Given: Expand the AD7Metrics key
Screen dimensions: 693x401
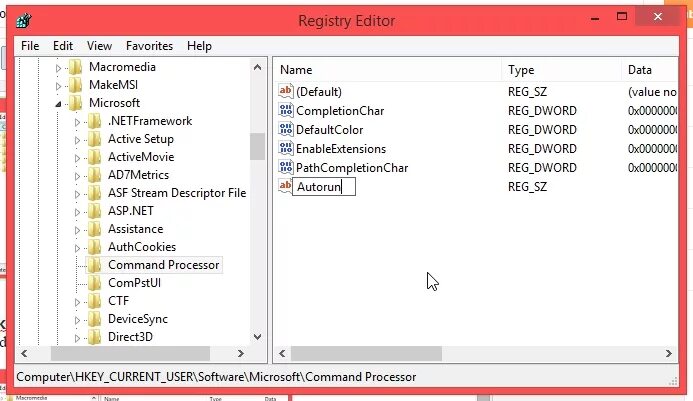Looking at the screenshot, I should click(x=77, y=176).
